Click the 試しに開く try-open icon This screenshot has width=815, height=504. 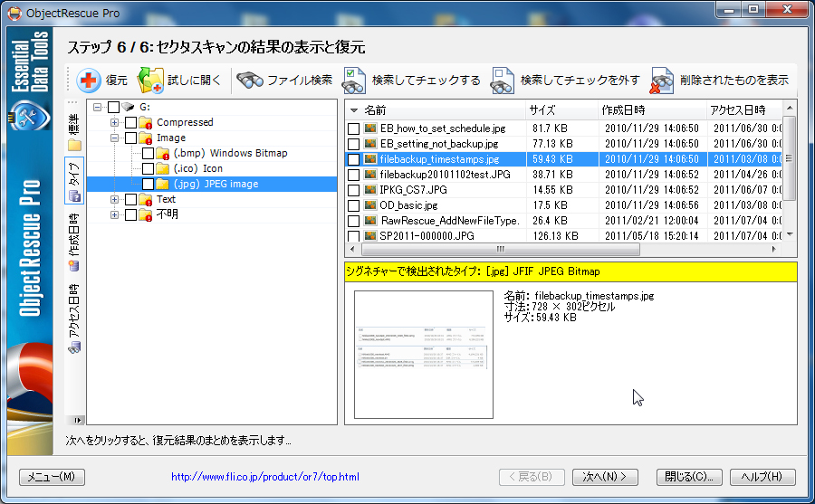[x=150, y=80]
